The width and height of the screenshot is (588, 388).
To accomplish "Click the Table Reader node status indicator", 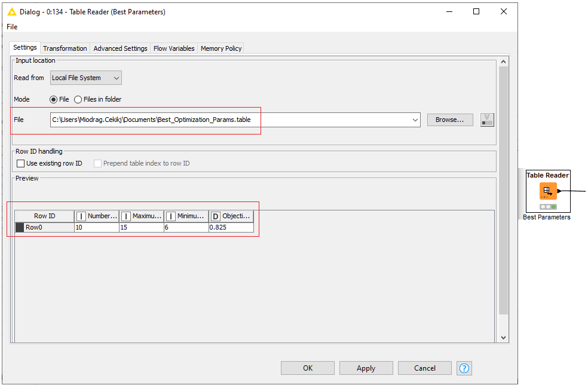I will [x=548, y=207].
